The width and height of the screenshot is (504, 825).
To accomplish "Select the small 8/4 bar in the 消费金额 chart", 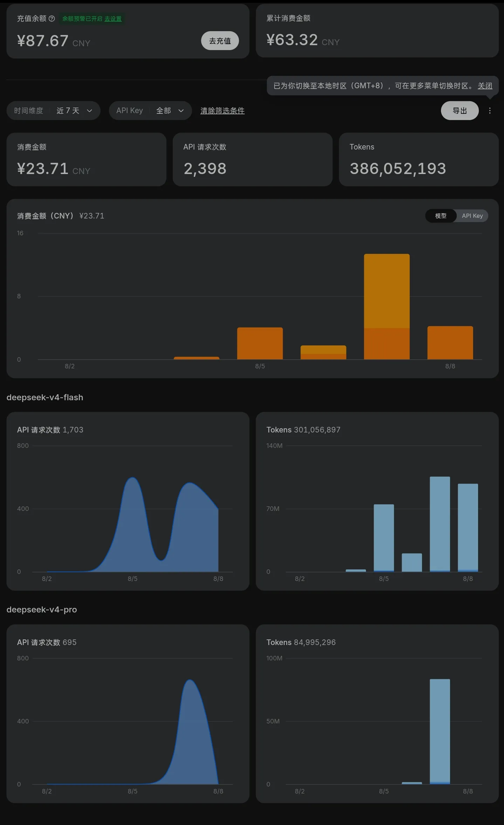I will tap(196, 358).
